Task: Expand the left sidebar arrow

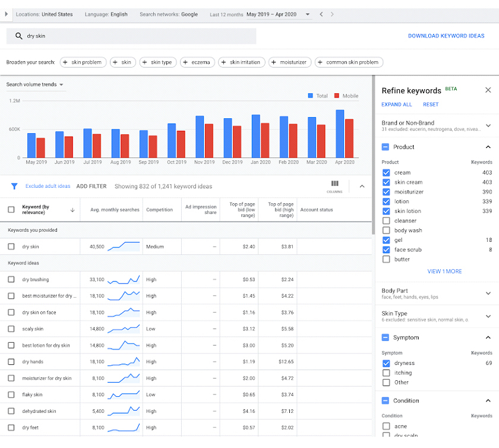Action: tap(6, 14)
